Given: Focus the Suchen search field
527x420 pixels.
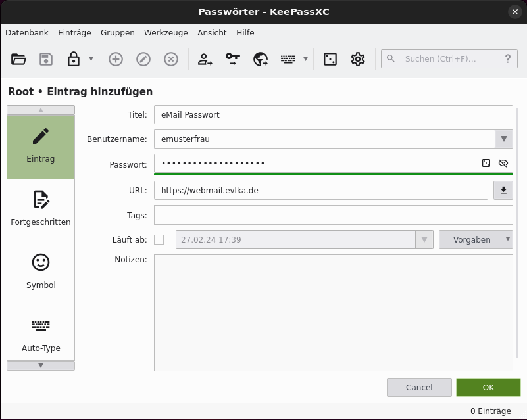Looking at the screenshot, I should click(449, 58).
